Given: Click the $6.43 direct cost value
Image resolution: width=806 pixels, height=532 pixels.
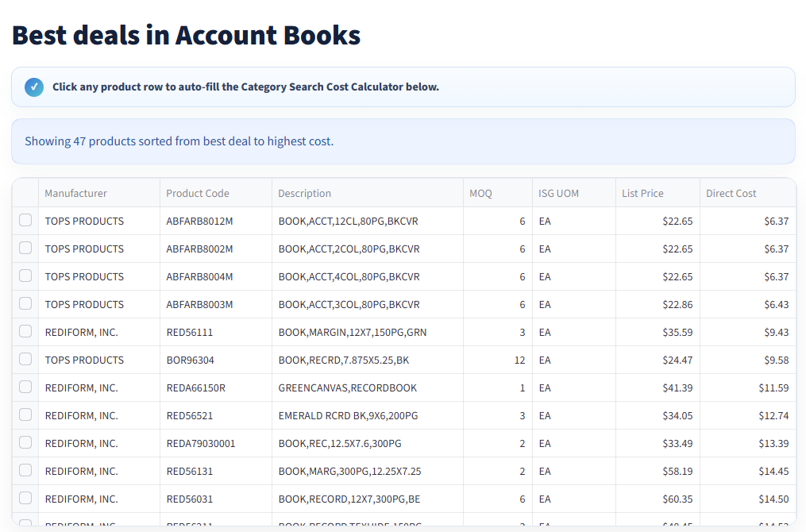Looking at the screenshot, I should 776,304.
